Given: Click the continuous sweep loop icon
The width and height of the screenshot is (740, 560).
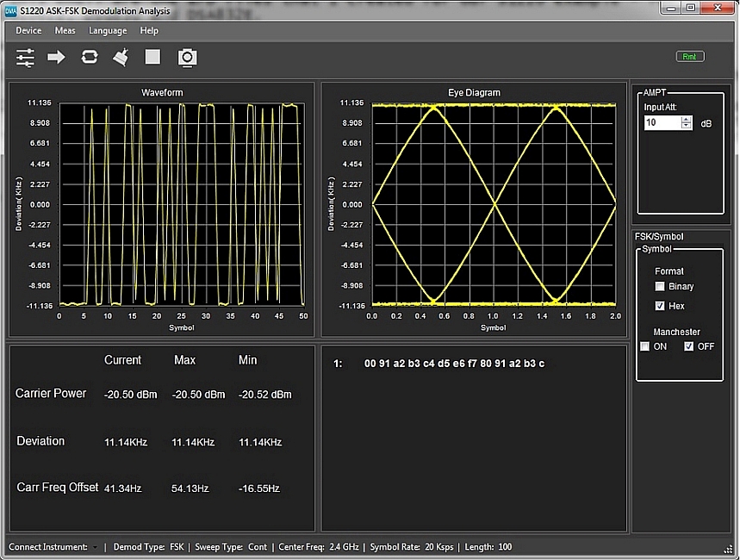Looking at the screenshot, I should tap(90, 58).
